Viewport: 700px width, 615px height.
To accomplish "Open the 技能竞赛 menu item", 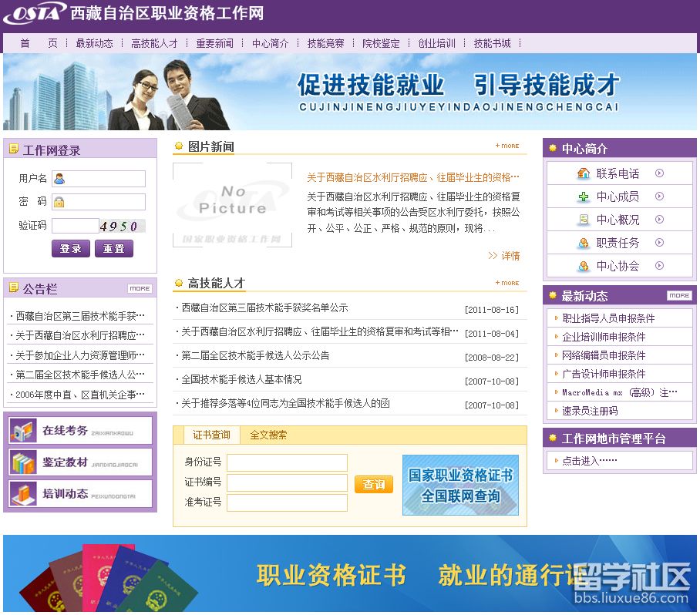I will coord(324,44).
